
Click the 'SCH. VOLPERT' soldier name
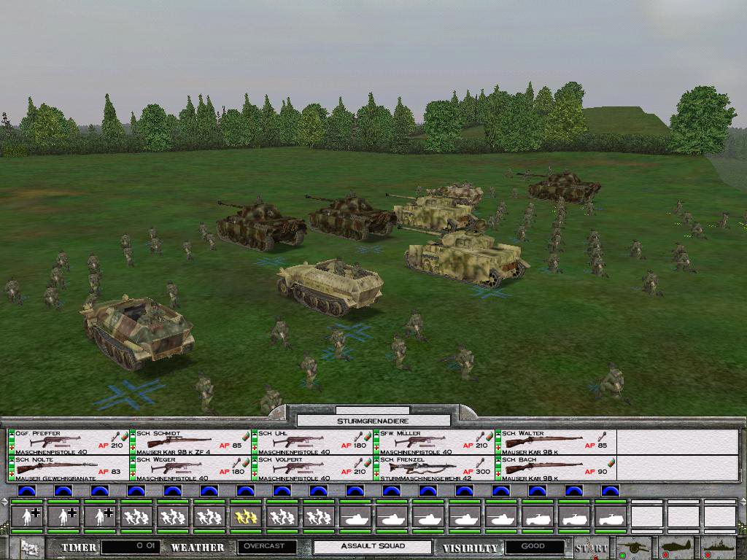[281, 459]
